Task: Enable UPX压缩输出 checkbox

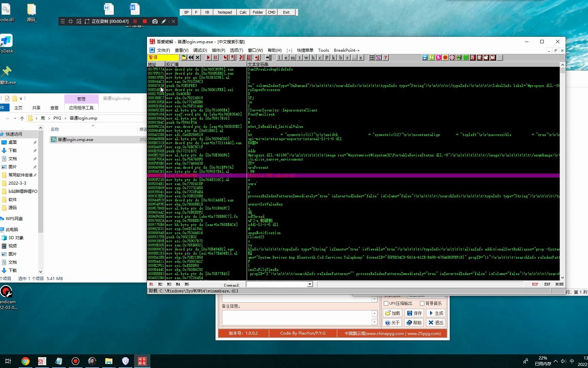Action: click(386, 303)
